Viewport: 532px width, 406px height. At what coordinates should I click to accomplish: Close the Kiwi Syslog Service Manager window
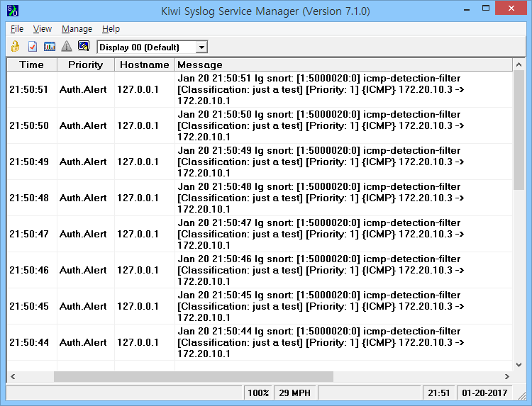coord(511,9)
